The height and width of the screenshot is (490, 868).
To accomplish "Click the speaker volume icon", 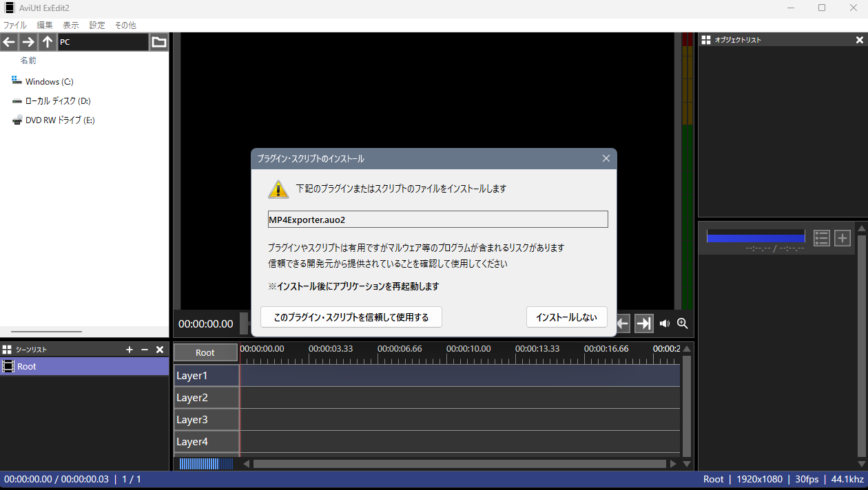I will pos(664,323).
